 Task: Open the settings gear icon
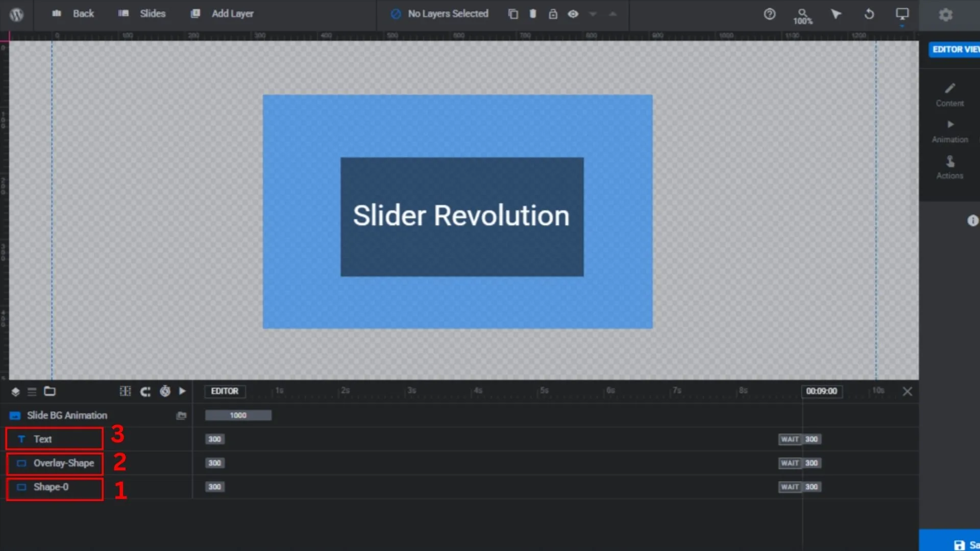(946, 15)
